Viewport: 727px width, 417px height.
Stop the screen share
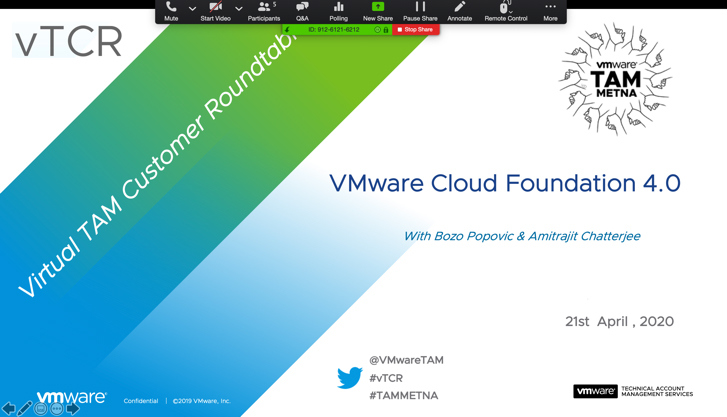click(x=416, y=30)
